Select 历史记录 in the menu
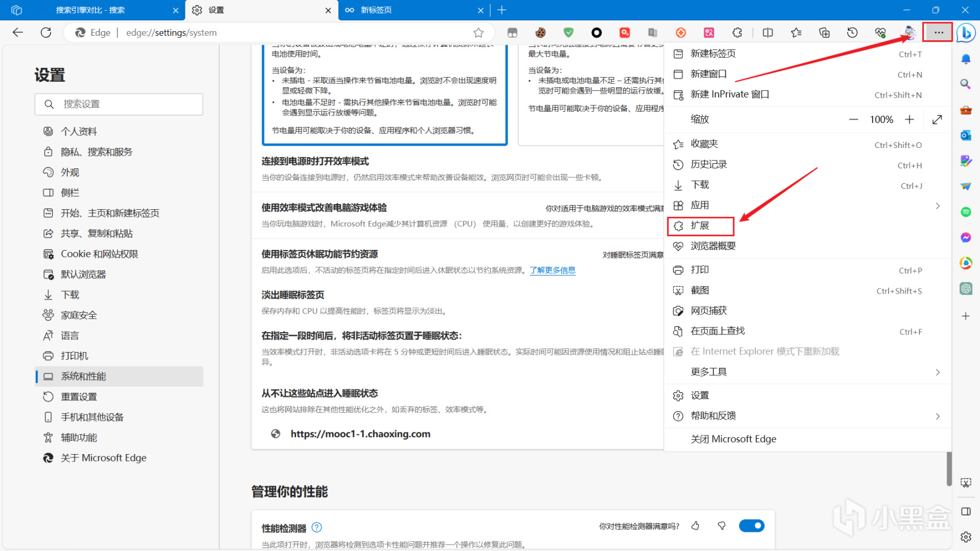The height and width of the screenshot is (551, 980). [x=808, y=165]
